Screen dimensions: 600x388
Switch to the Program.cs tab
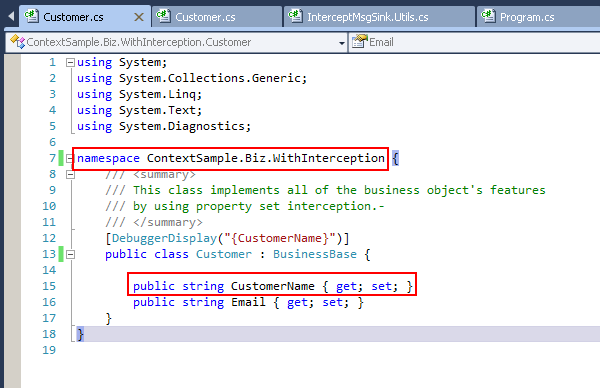[x=538, y=17]
